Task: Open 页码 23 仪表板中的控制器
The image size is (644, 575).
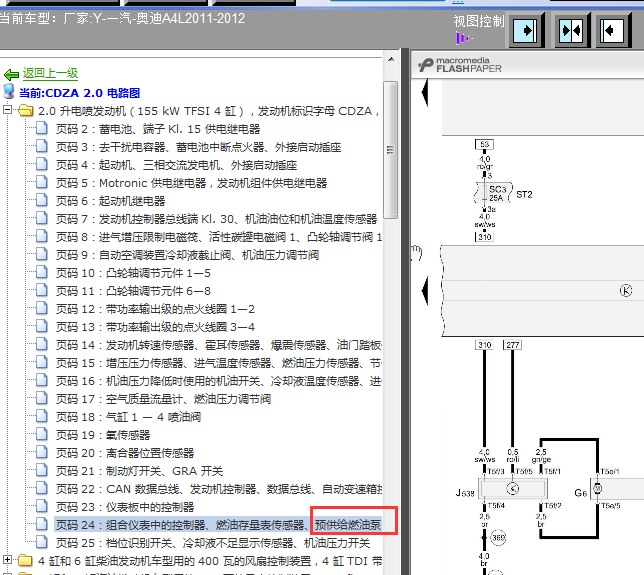Action: (x=125, y=507)
